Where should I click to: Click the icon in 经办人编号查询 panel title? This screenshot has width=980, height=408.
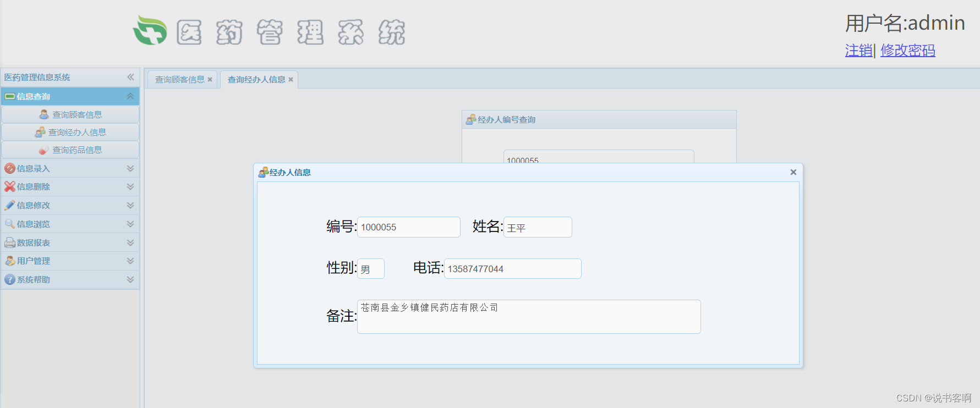[471, 119]
